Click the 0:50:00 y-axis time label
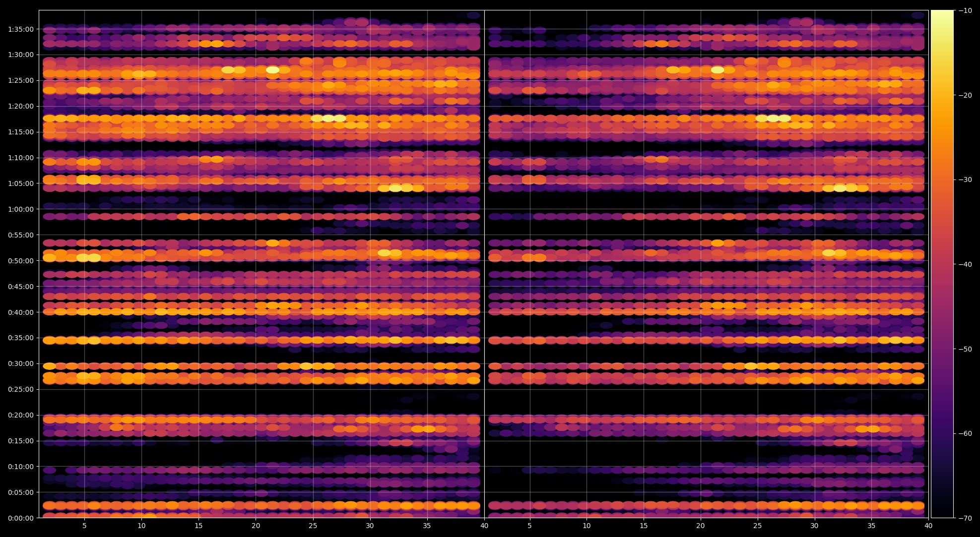This screenshot has width=980, height=537. (x=20, y=261)
